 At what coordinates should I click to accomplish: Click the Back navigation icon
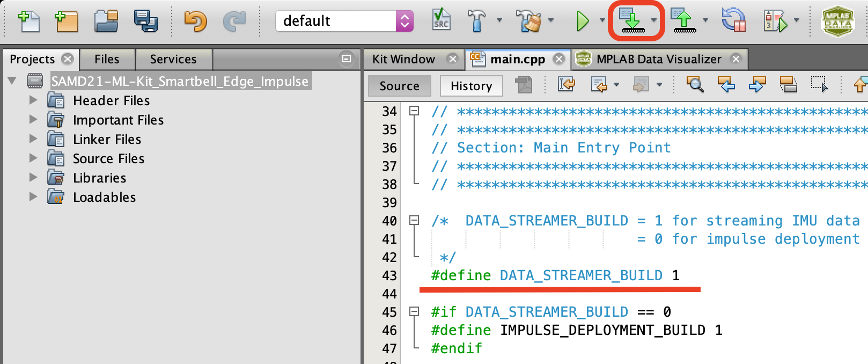599,84
